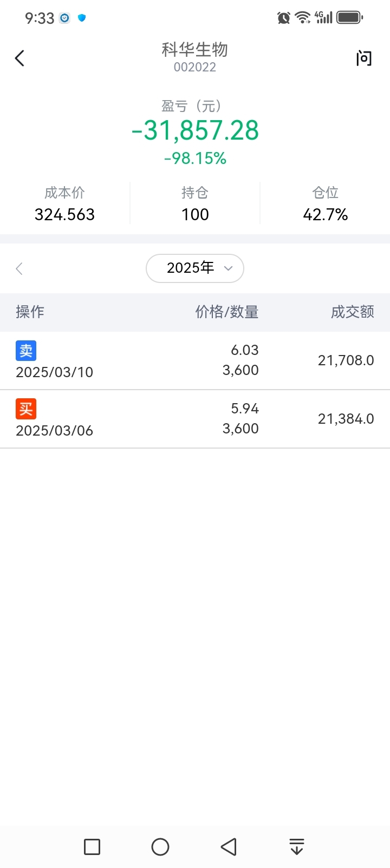Tap the 持仓 100 holdings value

pos(195,214)
